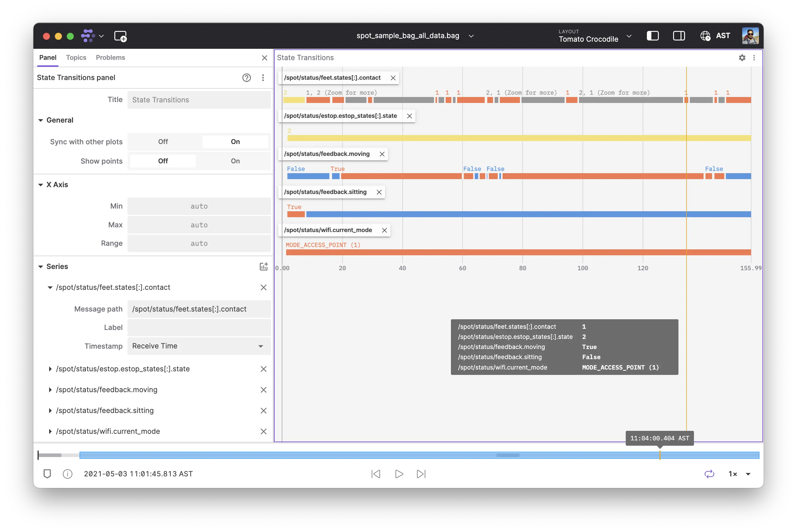This screenshot has height=532, width=797.
Task: Collapse the X Axis section
Action: coord(41,185)
